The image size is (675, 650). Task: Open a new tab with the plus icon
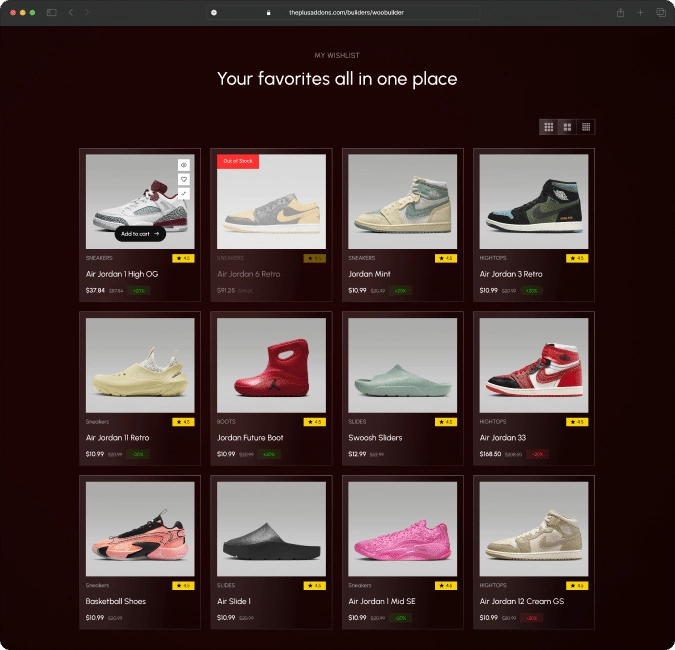[x=640, y=12]
